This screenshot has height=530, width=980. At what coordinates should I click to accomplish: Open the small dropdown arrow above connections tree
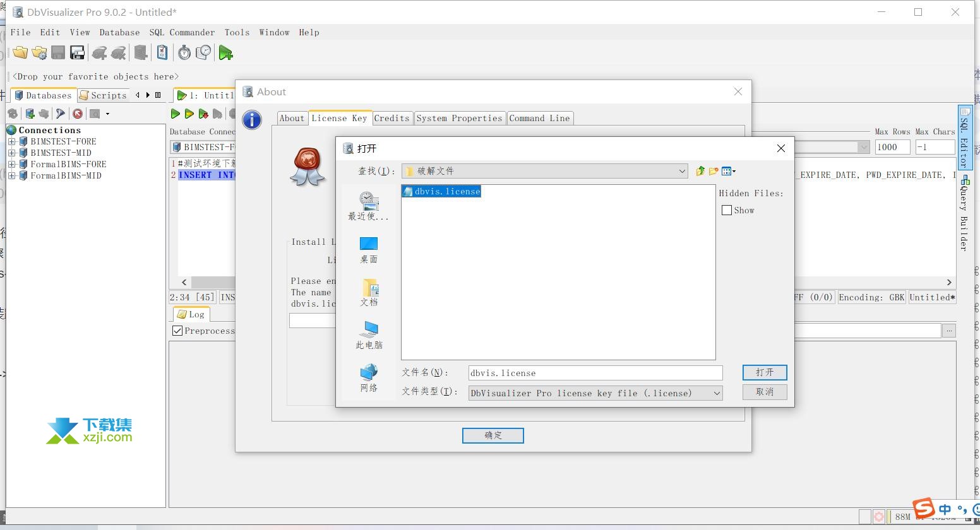point(107,114)
